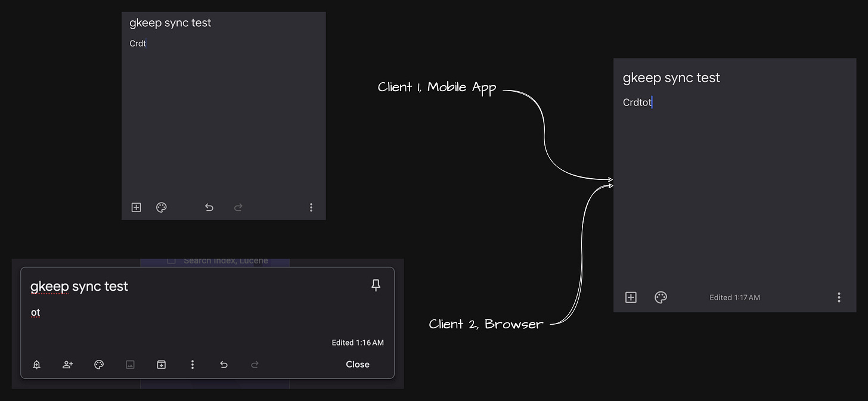Open 'Remind me' bell in browser note

point(36,365)
